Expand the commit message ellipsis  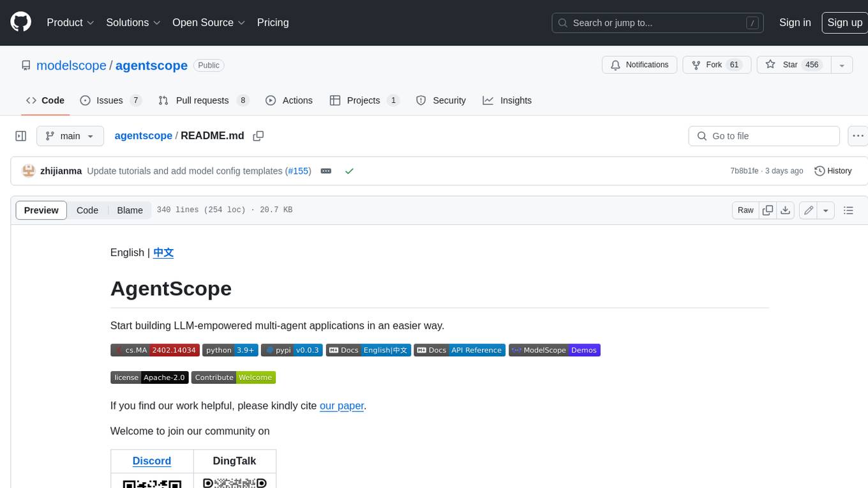[x=326, y=171]
